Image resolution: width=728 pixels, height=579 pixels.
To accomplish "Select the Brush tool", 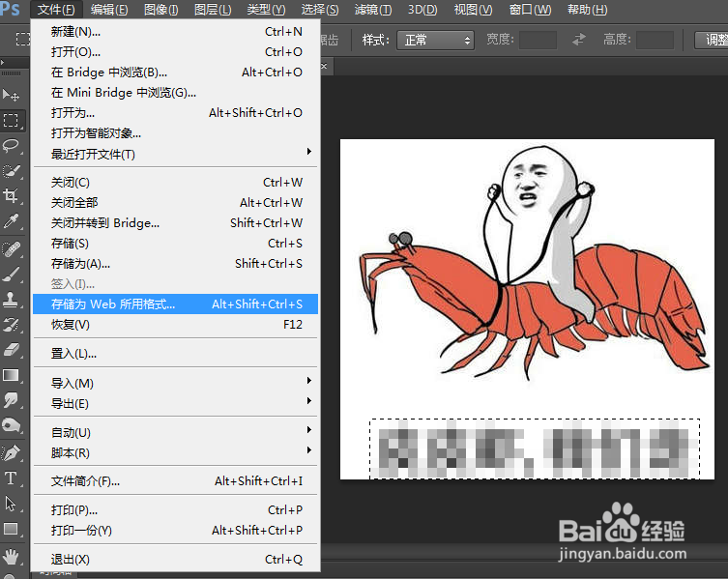I will coord(12,275).
